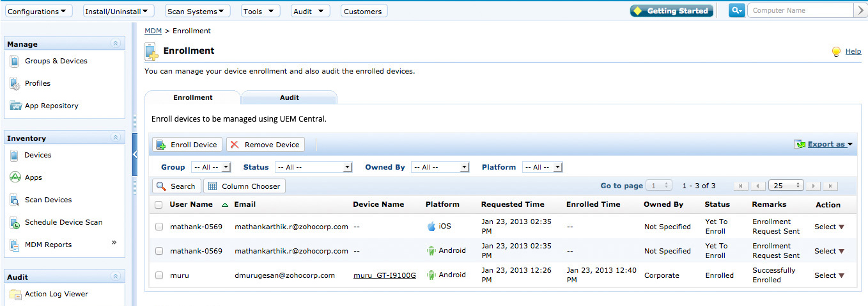Click the Groups & Devices sidebar icon

pyautogui.click(x=15, y=61)
